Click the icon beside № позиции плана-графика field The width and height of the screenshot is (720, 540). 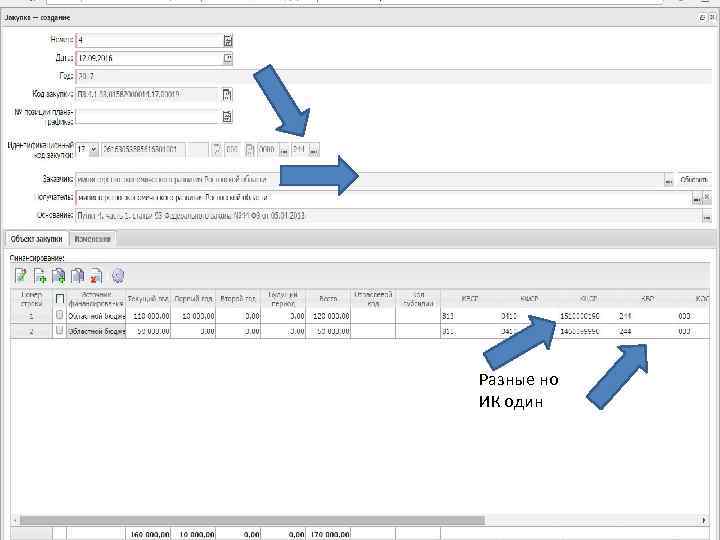pyautogui.click(x=227, y=116)
